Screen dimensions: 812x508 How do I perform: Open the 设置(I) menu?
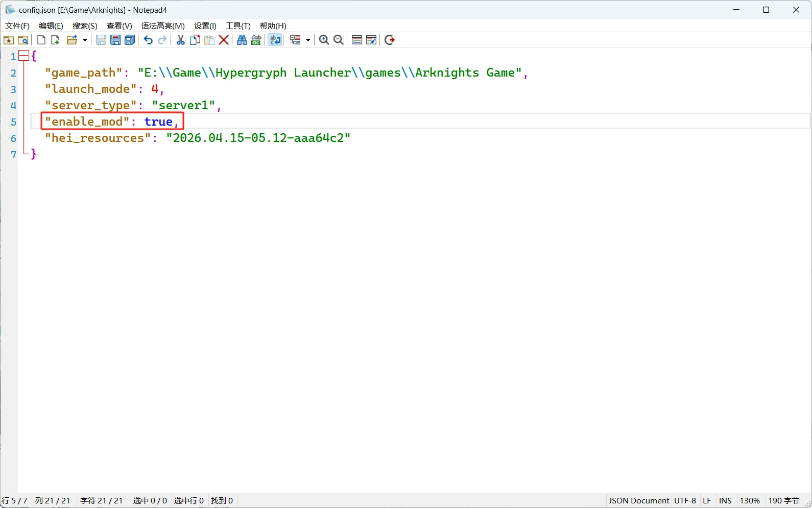(205, 26)
